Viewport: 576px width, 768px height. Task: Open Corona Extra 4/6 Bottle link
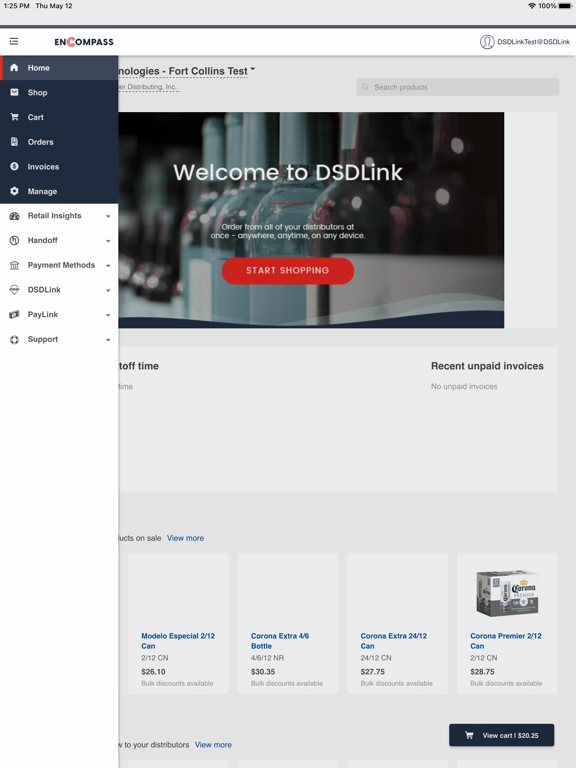click(x=280, y=641)
